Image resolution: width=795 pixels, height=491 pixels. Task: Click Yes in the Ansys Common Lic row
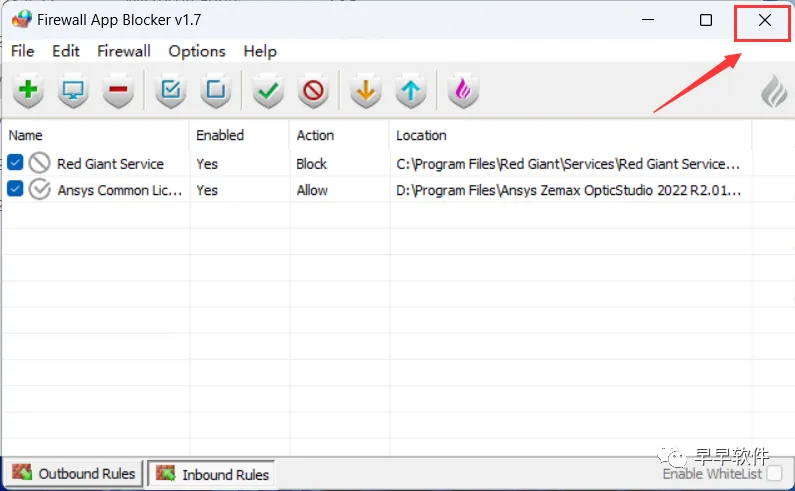click(207, 190)
